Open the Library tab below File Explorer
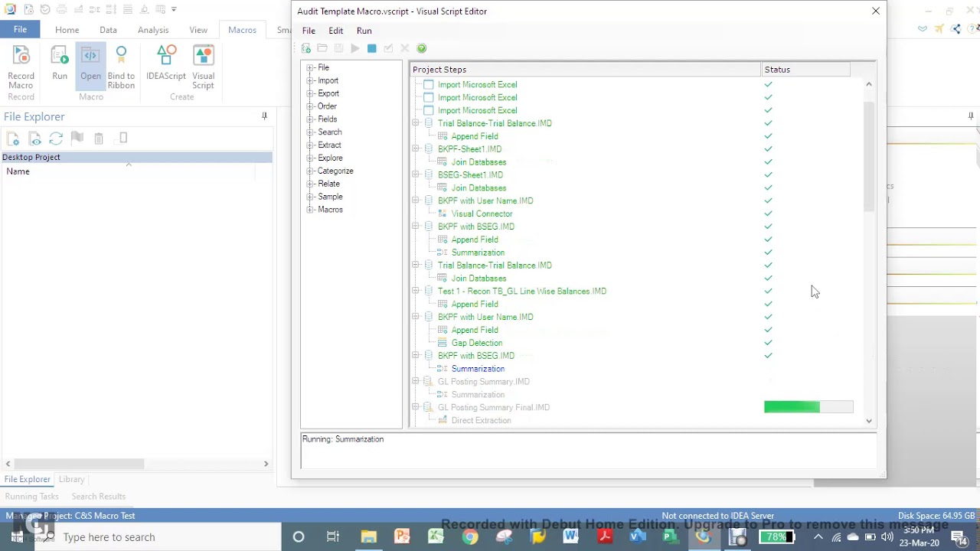 [x=71, y=479]
